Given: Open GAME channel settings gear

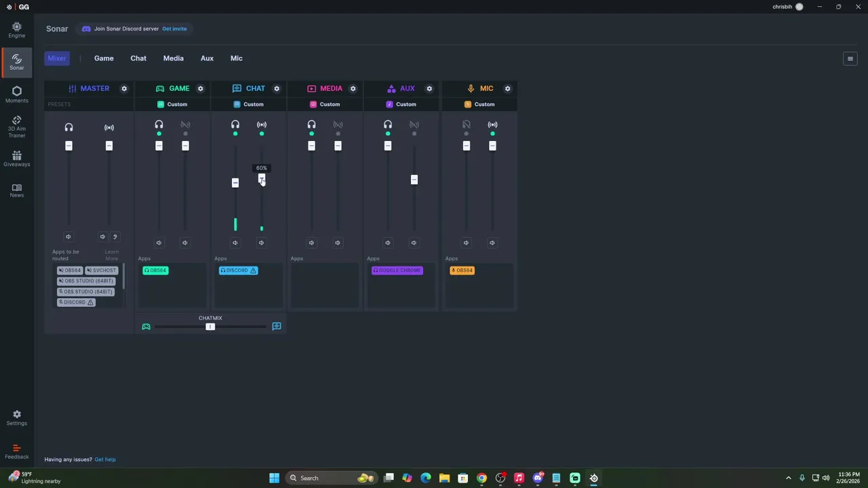Looking at the screenshot, I should [x=200, y=89].
